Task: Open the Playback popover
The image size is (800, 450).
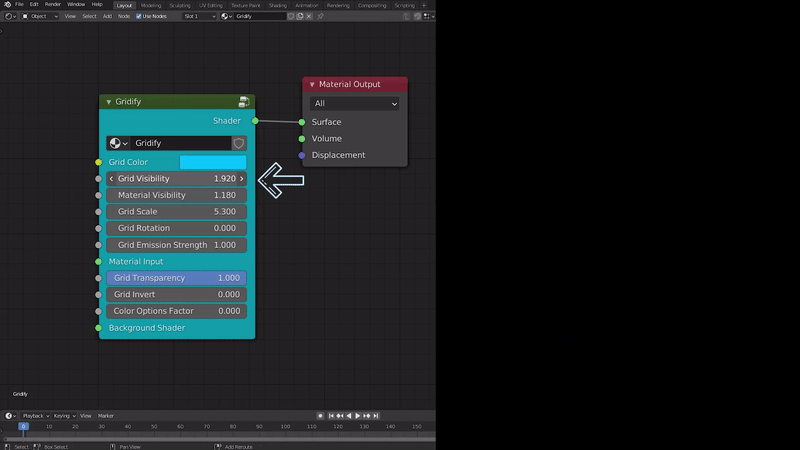Action: (36, 416)
